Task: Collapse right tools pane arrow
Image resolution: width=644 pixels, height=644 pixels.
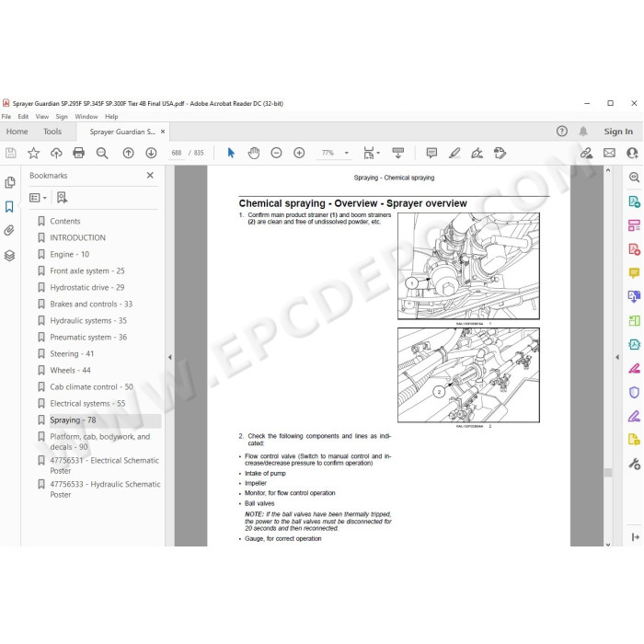Action: pyautogui.click(x=617, y=357)
